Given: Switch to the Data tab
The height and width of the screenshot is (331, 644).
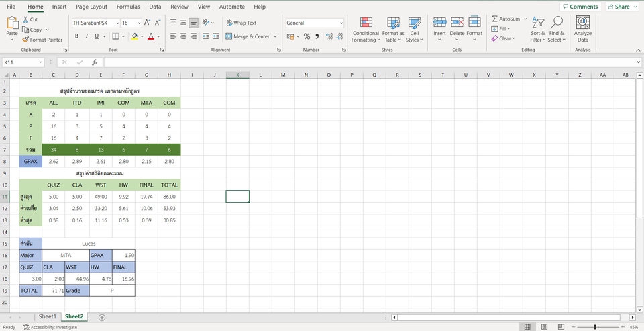Looking at the screenshot, I should 155,7.
